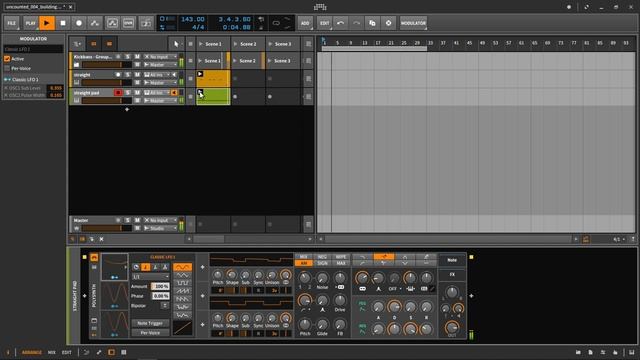The image size is (640, 360).
Task: Click the Redo arrow icon
Action: 356,23
